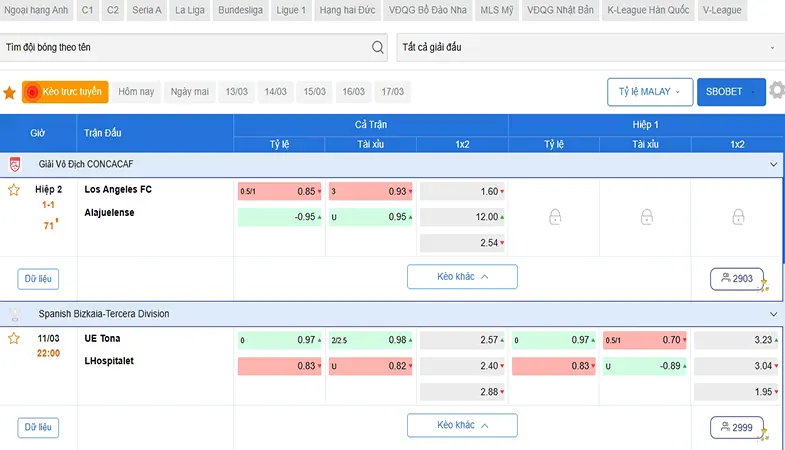Open the Tất cả giải đấu dropdown

591,48
